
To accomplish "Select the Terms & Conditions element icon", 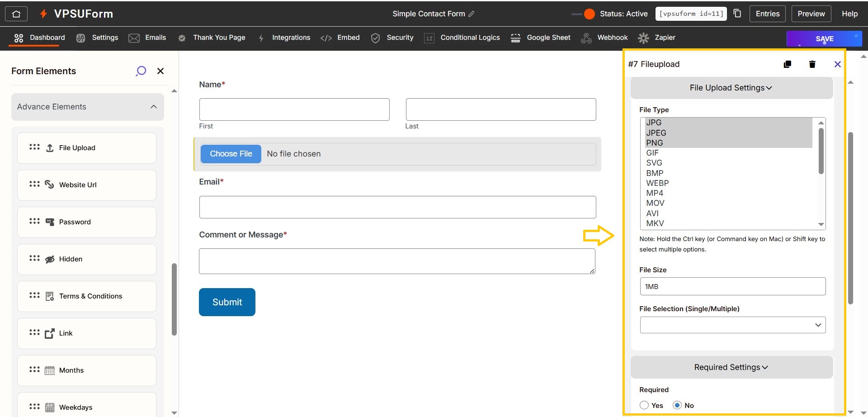I will pos(50,296).
